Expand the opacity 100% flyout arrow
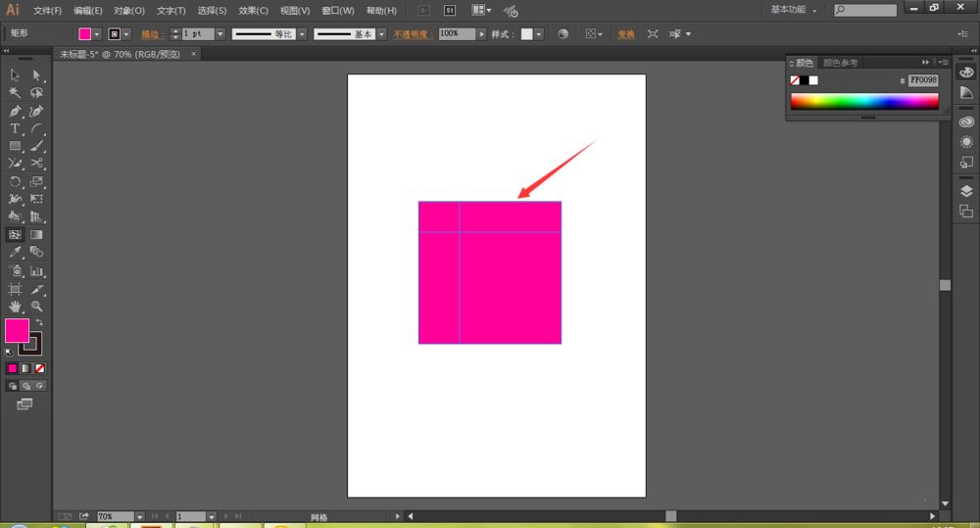 point(482,33)
